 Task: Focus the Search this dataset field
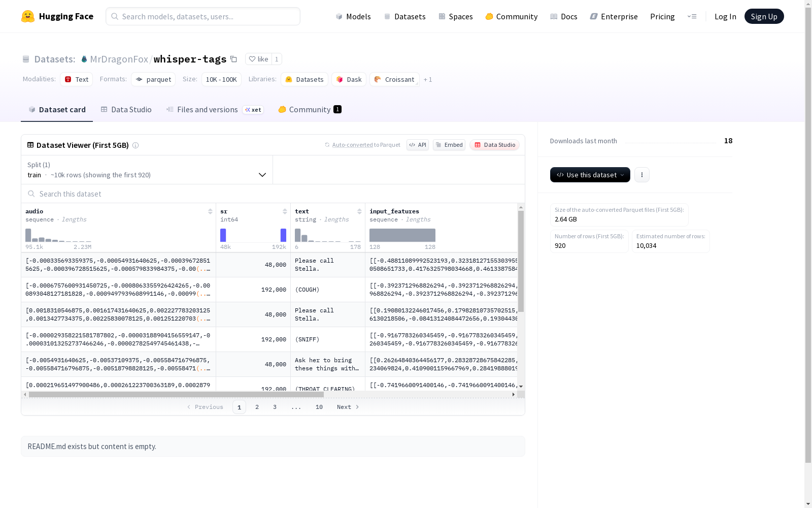point(273,194)
